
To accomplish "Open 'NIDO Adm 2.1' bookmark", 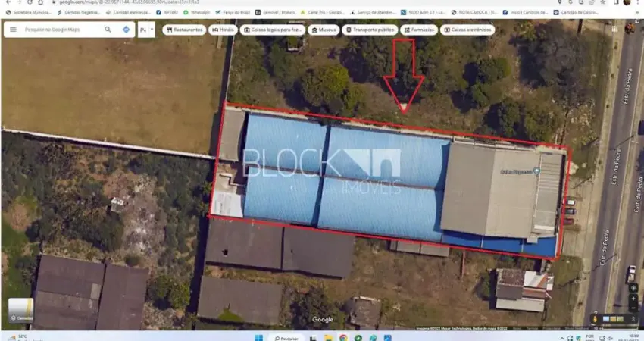I will [x=424, y=13].
